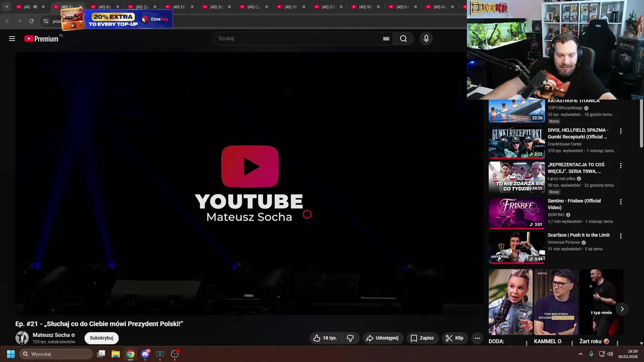Open Katastrofie Titanica video thumbnail
The width and height of the screenshot is (644, 362).
[x=517, y=111]
